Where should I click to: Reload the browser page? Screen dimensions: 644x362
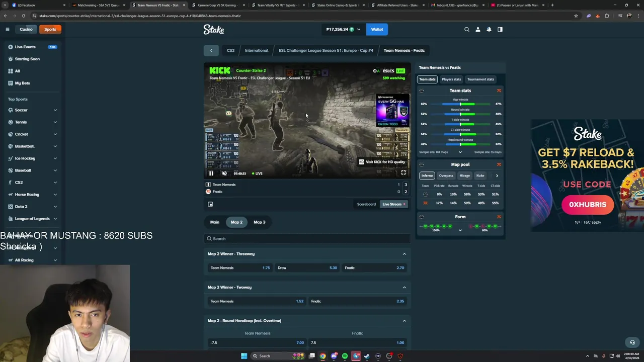click(23, 16)
